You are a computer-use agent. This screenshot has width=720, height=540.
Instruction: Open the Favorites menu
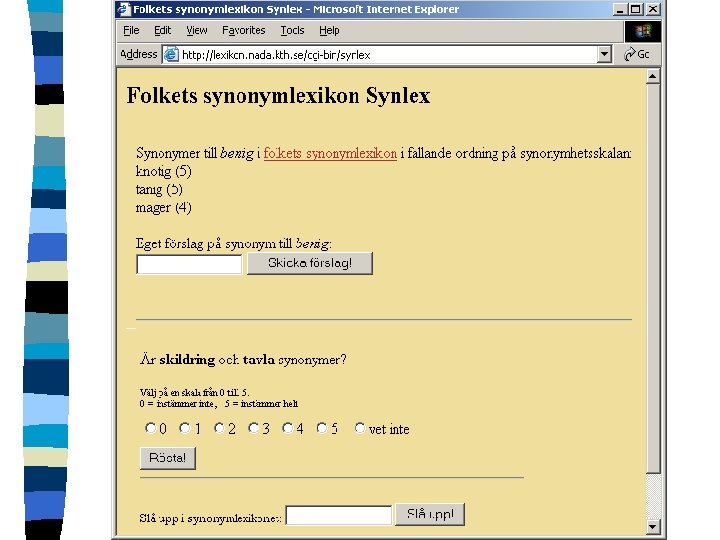point(243,31)
